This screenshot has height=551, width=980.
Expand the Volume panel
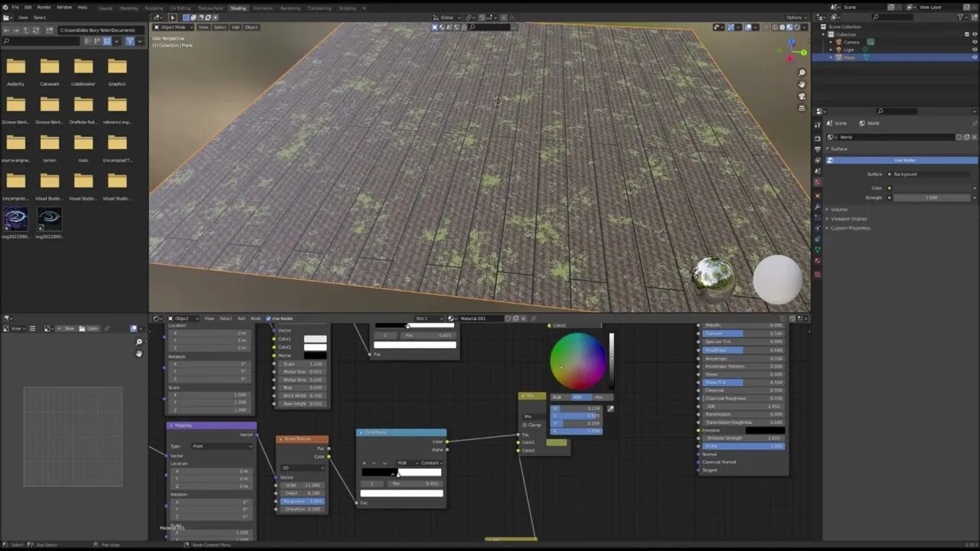[839, 209]
